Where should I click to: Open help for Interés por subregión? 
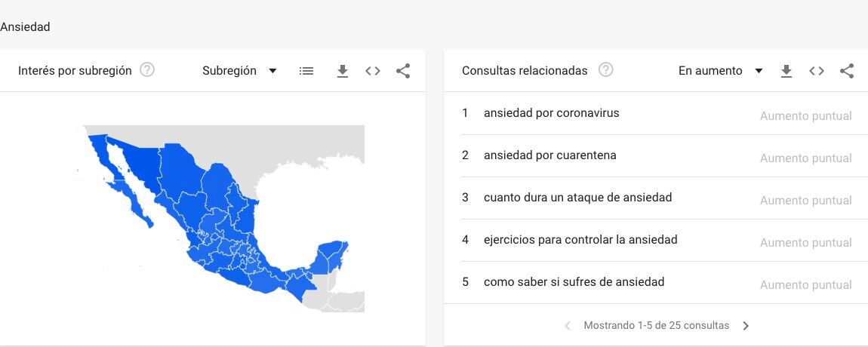[x=147, y=70]
